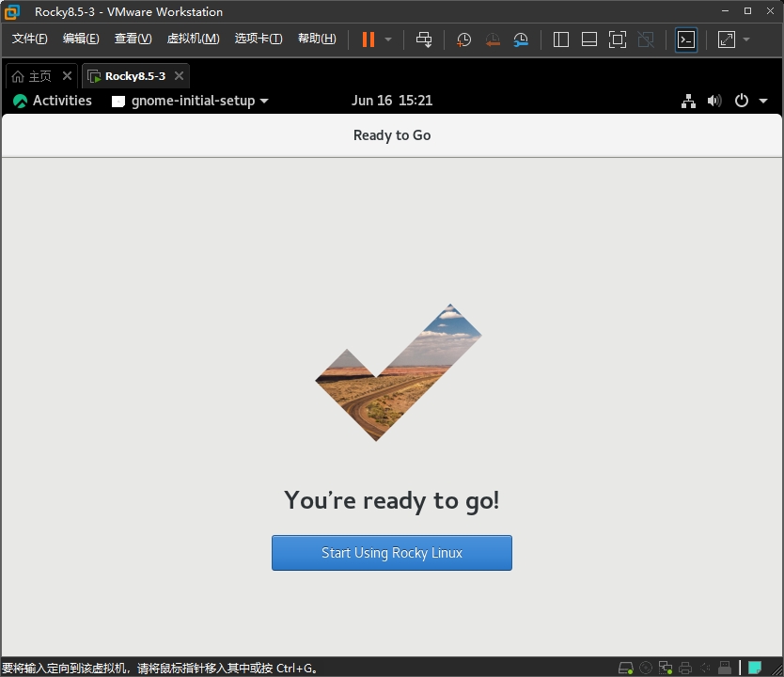Screen dimensions: 784x677
Task: Enter full screen mode
Action: coord(617,39)
